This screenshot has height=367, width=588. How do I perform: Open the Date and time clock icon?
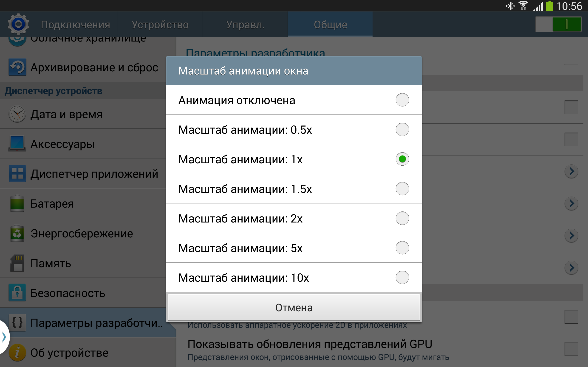17,114
